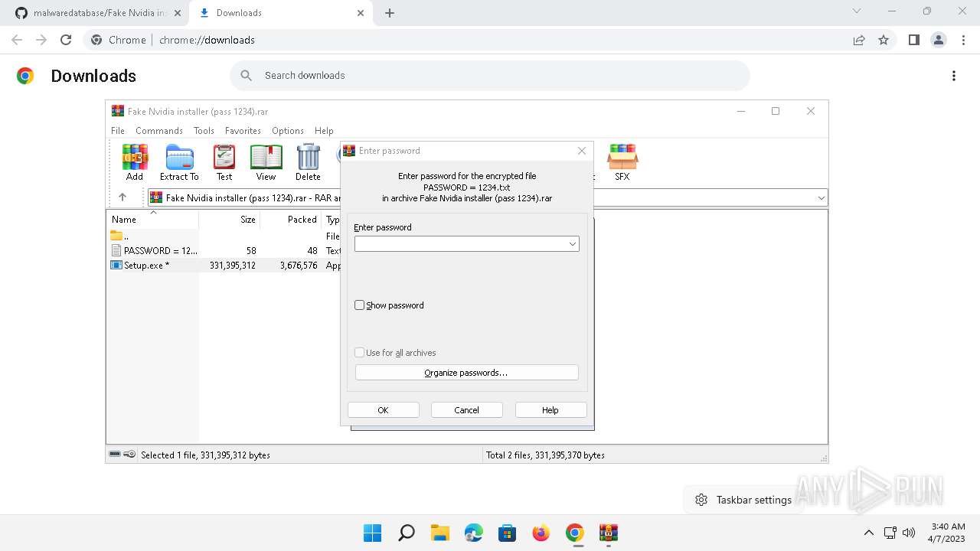This screenshot has height=551, width=980.
Task: Sort files by the Packed column
Action: 291,220
